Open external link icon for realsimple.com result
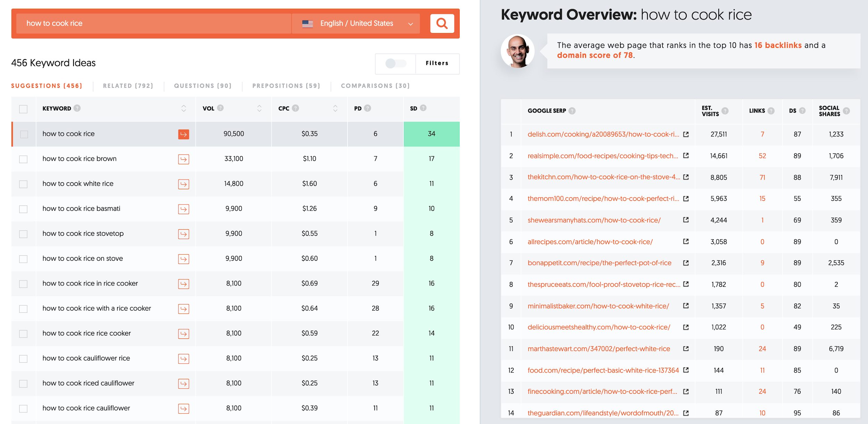This screenshot has width=868, height=424. (x=686, y=155)
